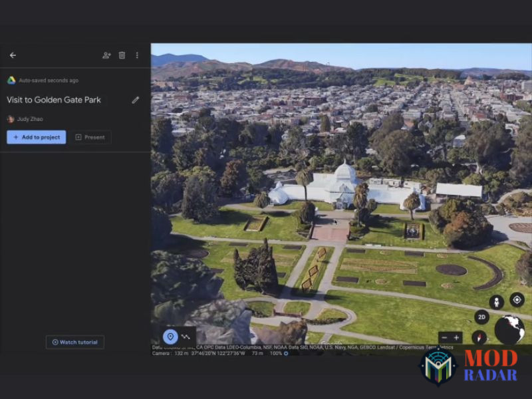
Task: Zoom in with the plus control
Action: (x=456, y=337)
